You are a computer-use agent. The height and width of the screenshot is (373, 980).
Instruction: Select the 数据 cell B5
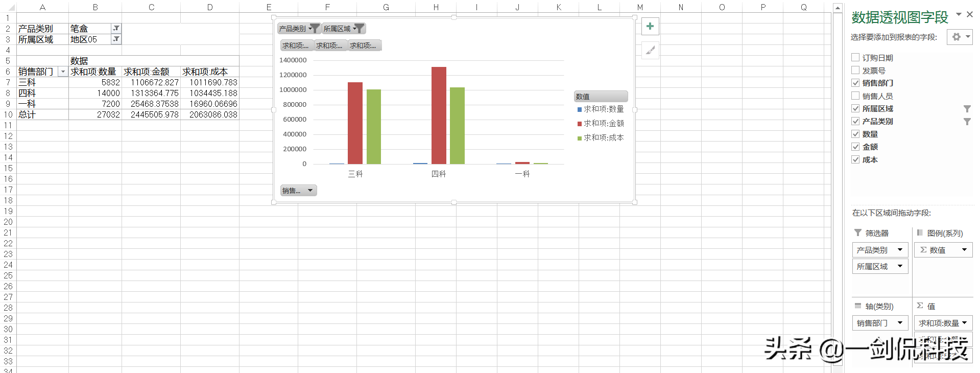coord(95,61)
